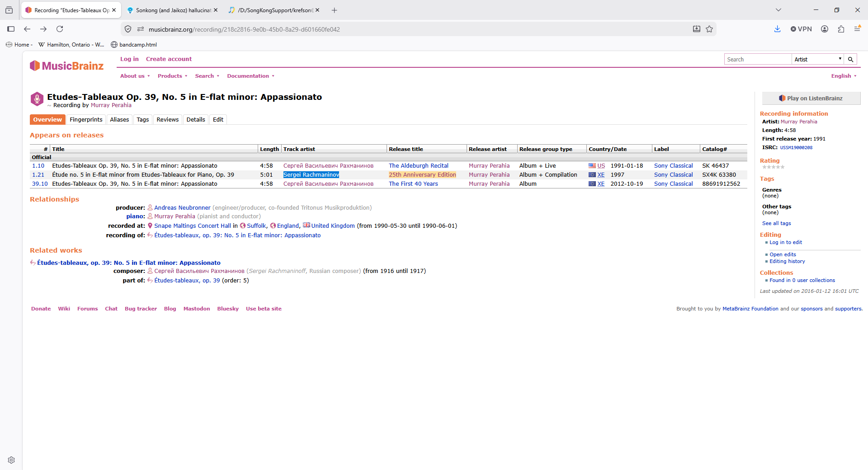Rate the recording using the stars
Viewport: 868px width, 470px height.
(x=773, y=167)
